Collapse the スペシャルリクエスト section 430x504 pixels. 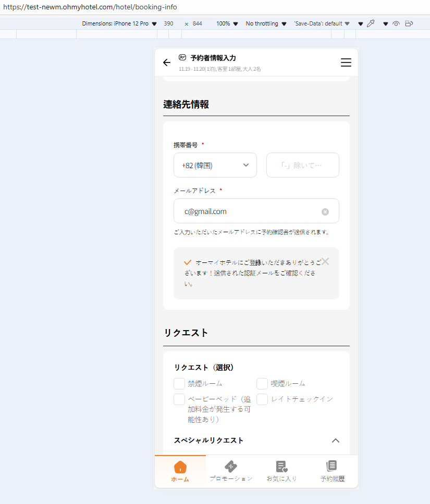pos(335,440)
